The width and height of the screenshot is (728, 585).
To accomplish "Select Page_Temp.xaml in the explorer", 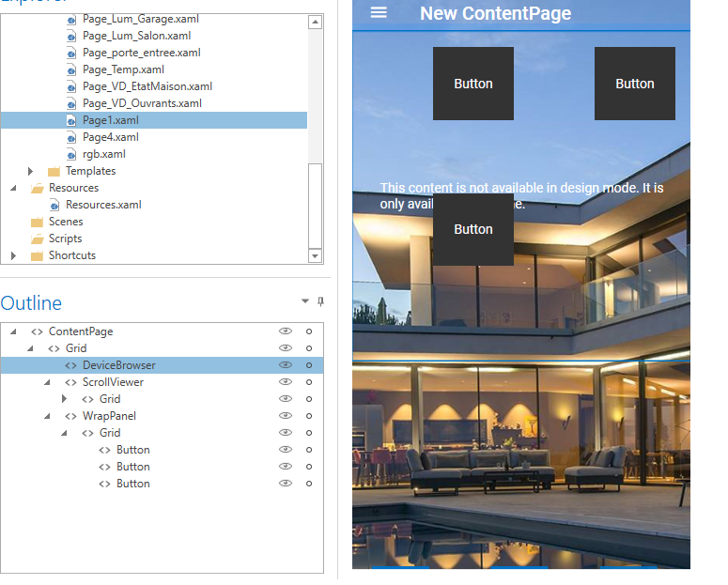I will tap(123, 69).
